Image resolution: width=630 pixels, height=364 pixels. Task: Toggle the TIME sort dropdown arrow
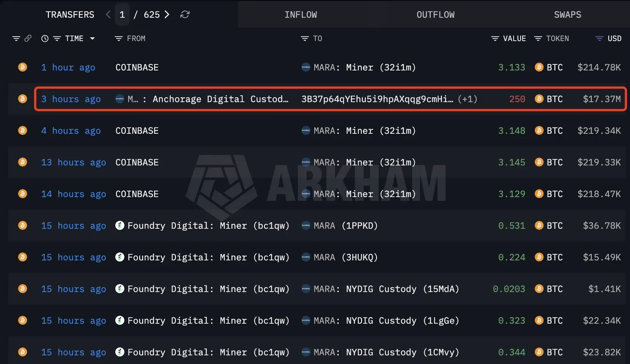point(92,38)
